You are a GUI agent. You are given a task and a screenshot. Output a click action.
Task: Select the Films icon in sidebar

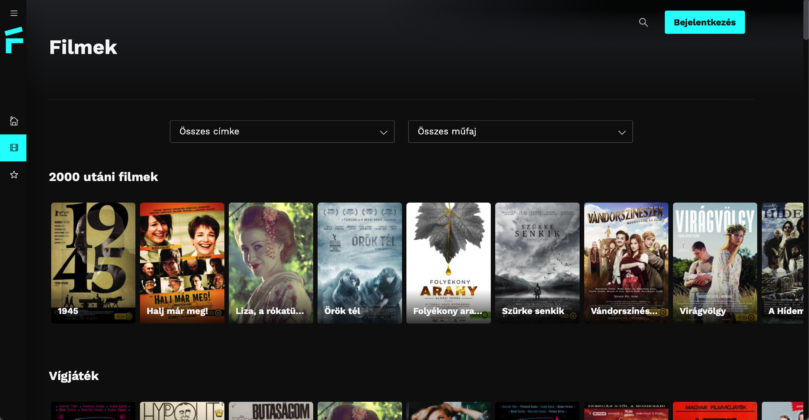[x=13, y=148]
